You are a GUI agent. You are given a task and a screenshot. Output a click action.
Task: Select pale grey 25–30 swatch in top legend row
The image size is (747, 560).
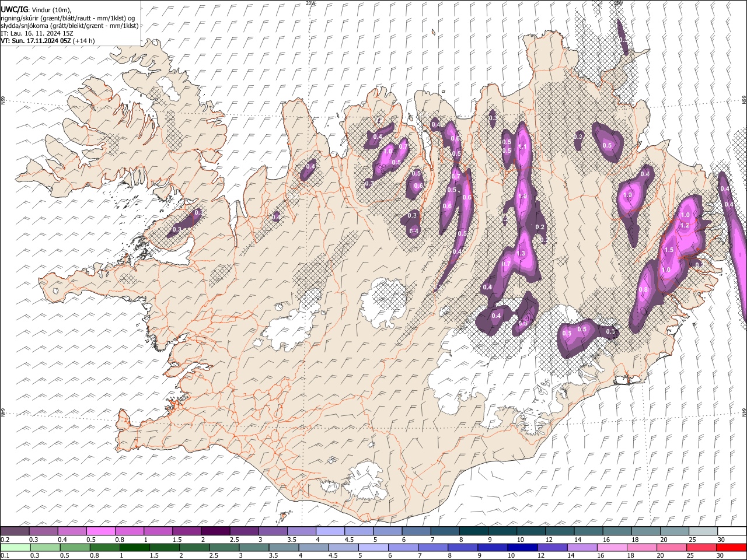[x=703, y=531]
